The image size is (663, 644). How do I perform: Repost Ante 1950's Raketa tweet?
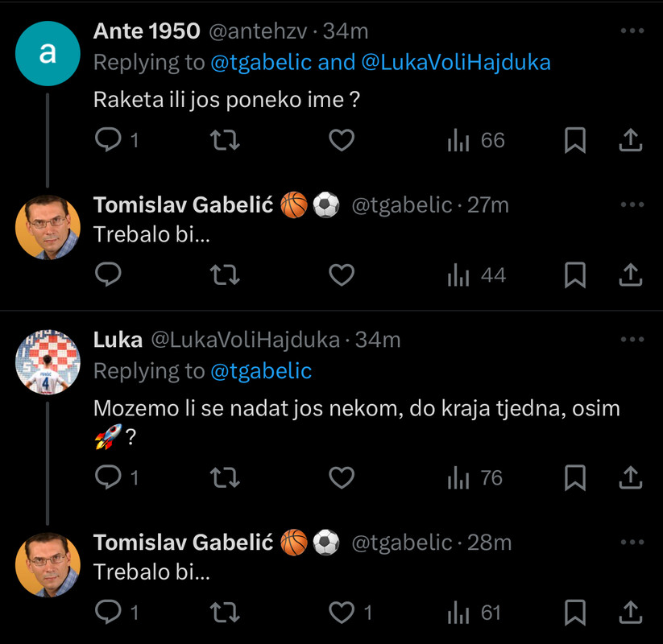click(x=225, y=141)
